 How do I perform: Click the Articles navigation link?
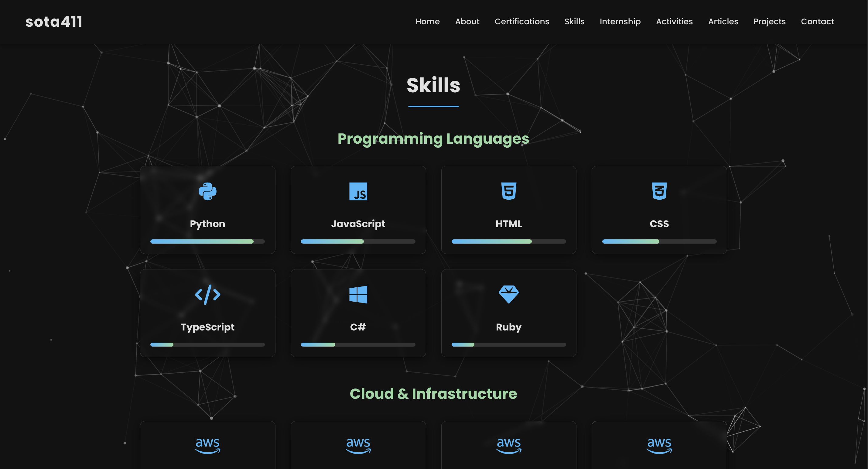pos(723,22)
